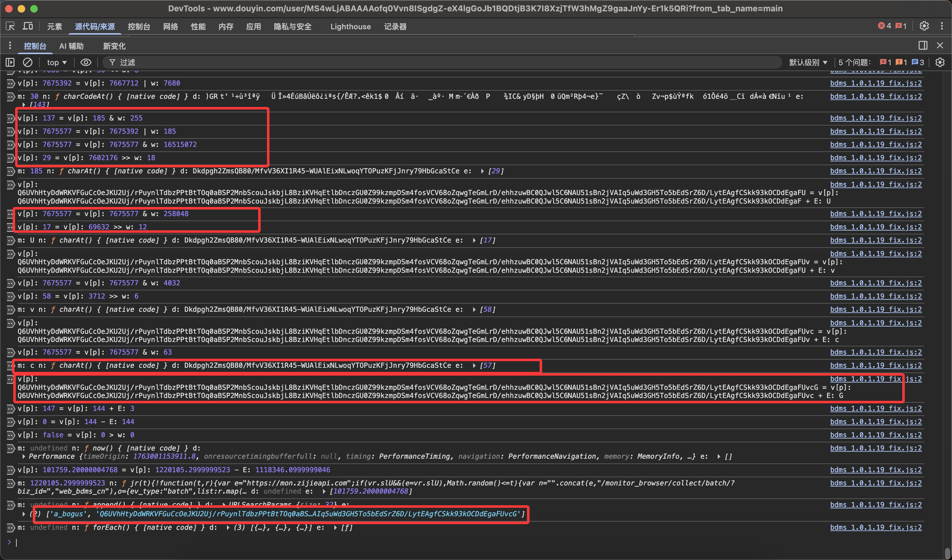Activate the inspect element picker icon
This screenshot has height=560, width=952.
[x=10, y=26]
